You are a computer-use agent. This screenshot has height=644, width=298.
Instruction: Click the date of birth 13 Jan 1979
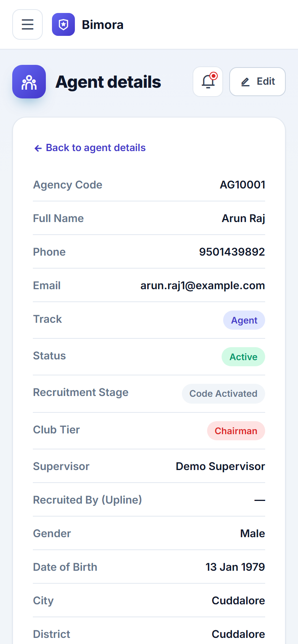point(235,567)
